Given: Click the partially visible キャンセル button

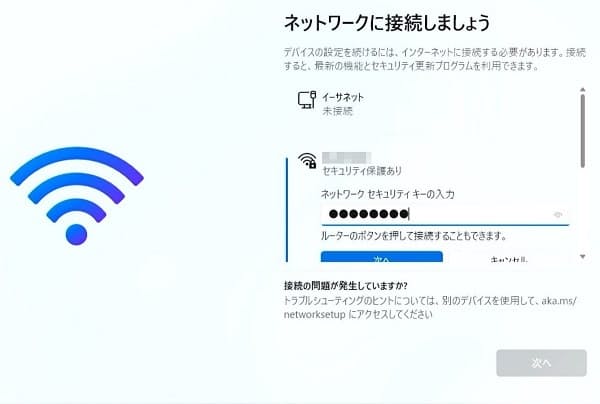Looking at the screenshot, I should (509, 259).
